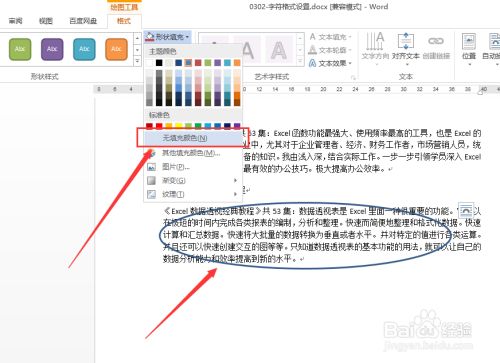Viewport: 500px width, 363px height.
Task: Pick the red theme color in the top row
Action: [x=198, y=63]
